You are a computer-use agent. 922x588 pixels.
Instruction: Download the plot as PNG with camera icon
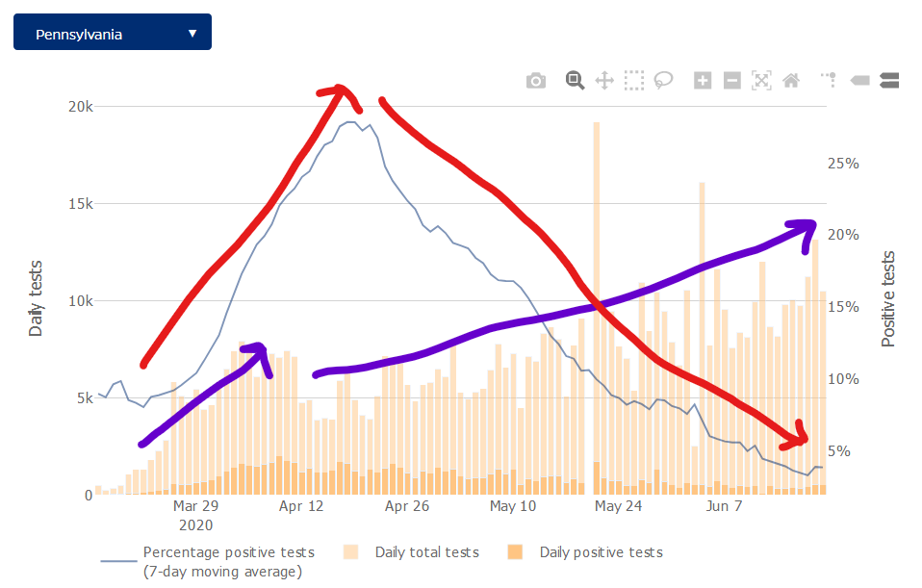pyautogui.click(x=536, y=81)
